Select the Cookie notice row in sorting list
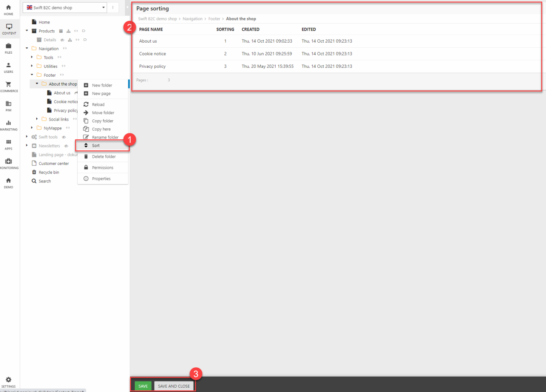The width and height of the screenshot is (546, 392). tap(152, 54)
